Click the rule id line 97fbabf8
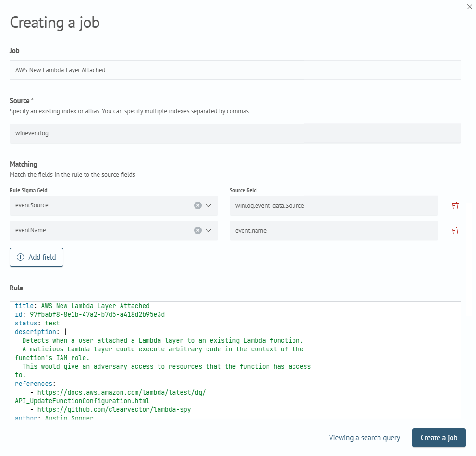The width and height of the screenshot is (476, 456). tap(90, 314)
